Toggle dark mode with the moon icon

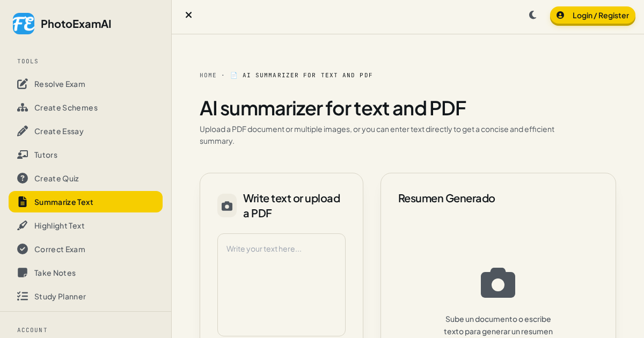pyautogui.click(x=532, y=15)
